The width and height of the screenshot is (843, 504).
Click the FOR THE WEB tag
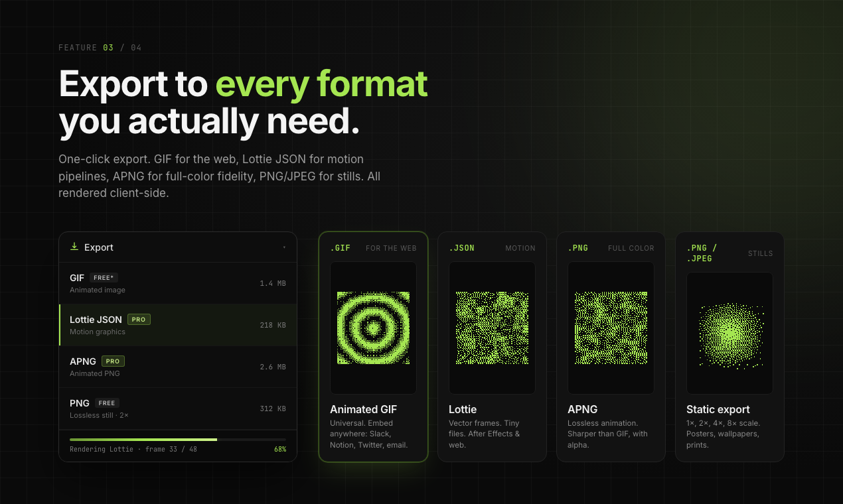point(391,248)
